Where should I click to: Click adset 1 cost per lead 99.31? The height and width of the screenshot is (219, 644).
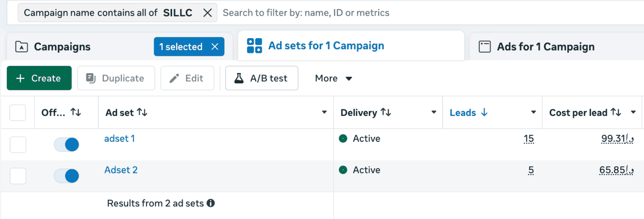point(617,138)
